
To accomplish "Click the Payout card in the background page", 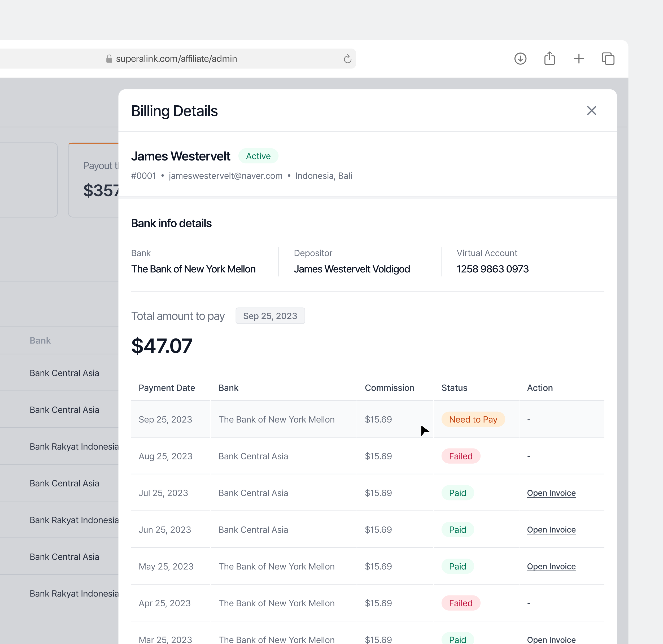I will [x=94, y=180].
